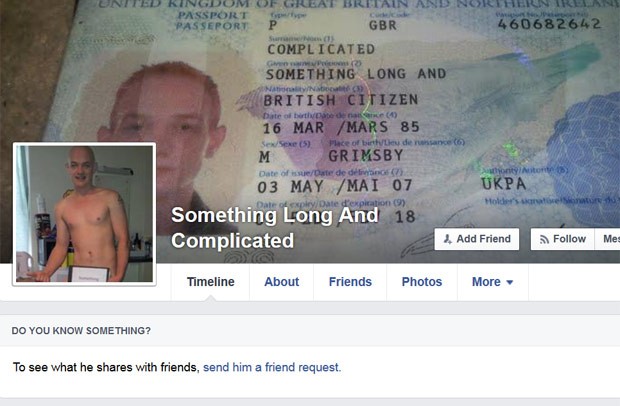Click the person-plus icon on Add Friend
620x406 pixels.
(448, 239)
